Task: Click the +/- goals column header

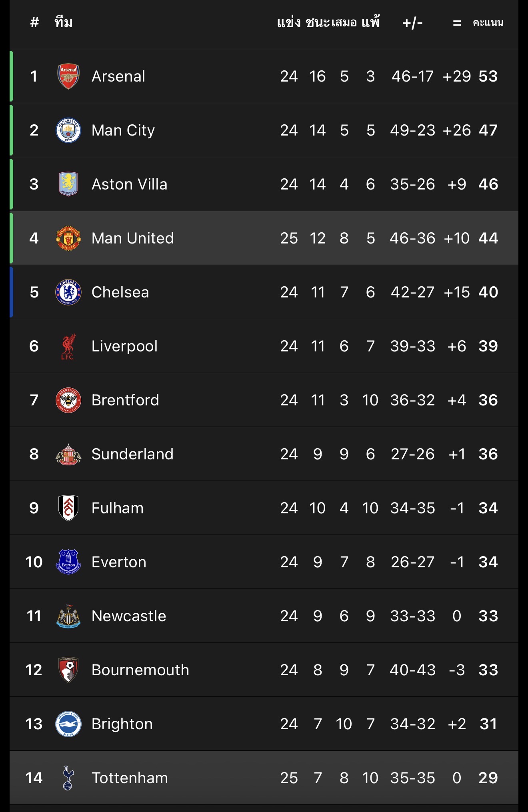Action: (412, 23)
